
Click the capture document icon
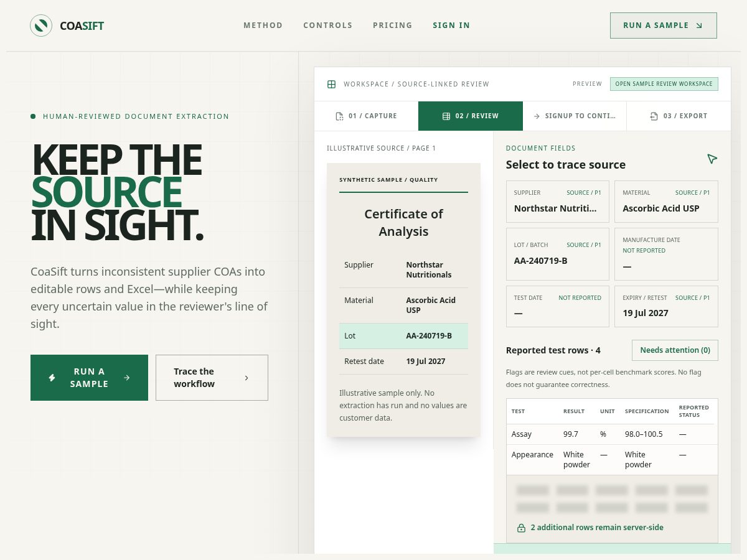[x=339, y=116]
